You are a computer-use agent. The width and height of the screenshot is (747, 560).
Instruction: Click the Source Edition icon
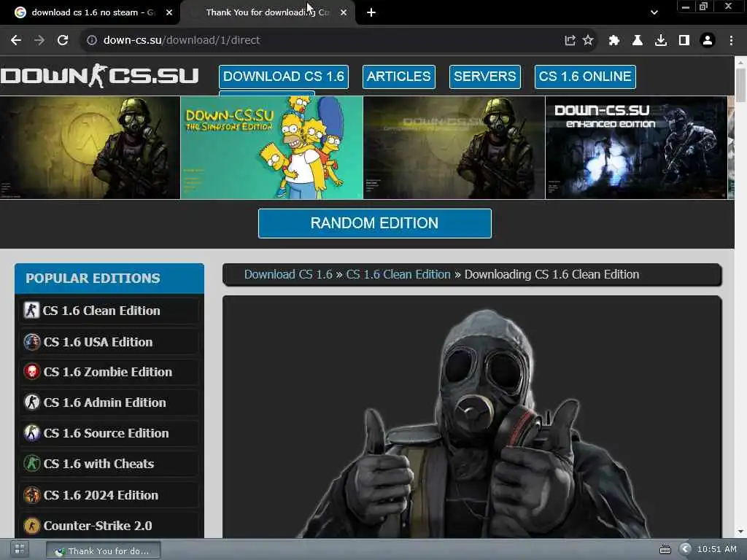(32, 433)
